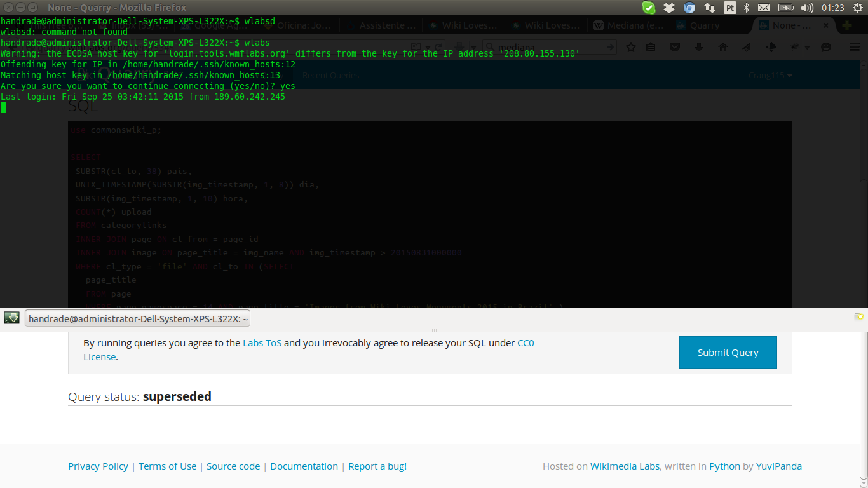
Task: Click the Submit Query button
Action: (x=728, y=353)
